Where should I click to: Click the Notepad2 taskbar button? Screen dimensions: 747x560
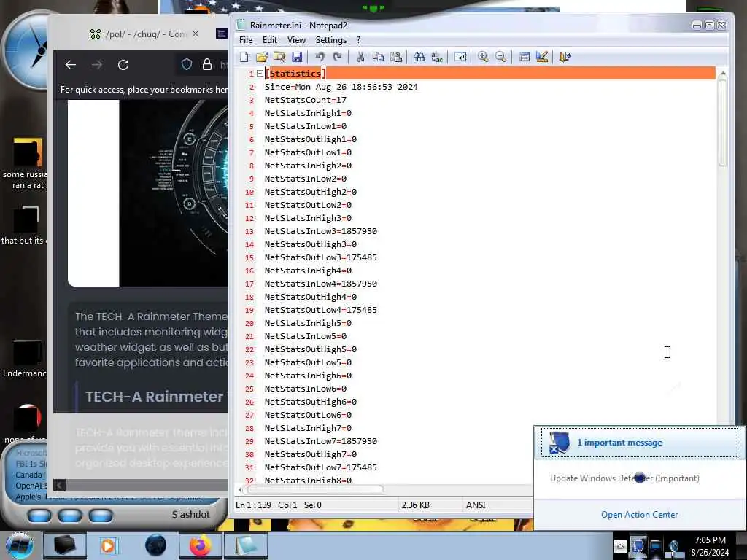[x=246, y=545]
